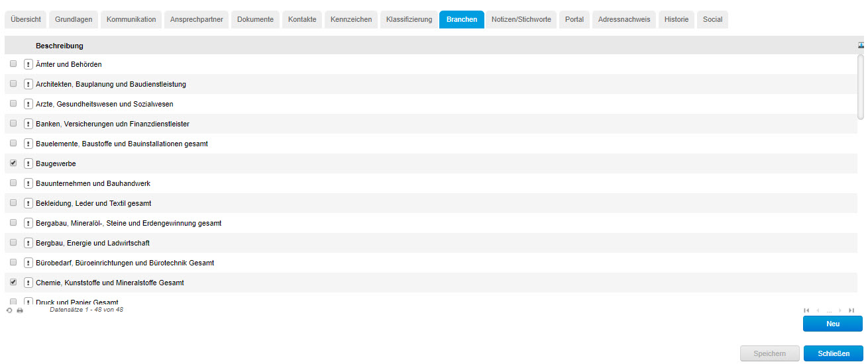
Task: Click the refresh icon below the list
Action: pos(9,310)
